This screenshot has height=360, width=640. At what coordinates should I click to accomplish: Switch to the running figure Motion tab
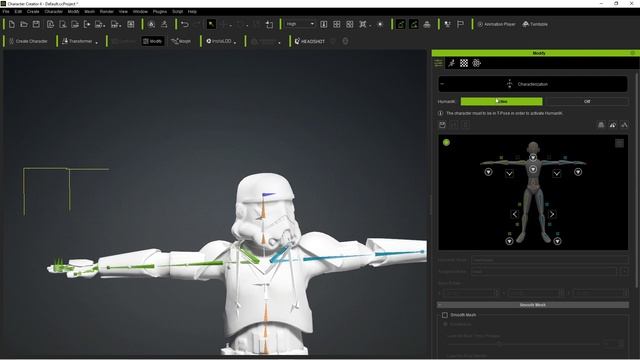coord(451,63)
